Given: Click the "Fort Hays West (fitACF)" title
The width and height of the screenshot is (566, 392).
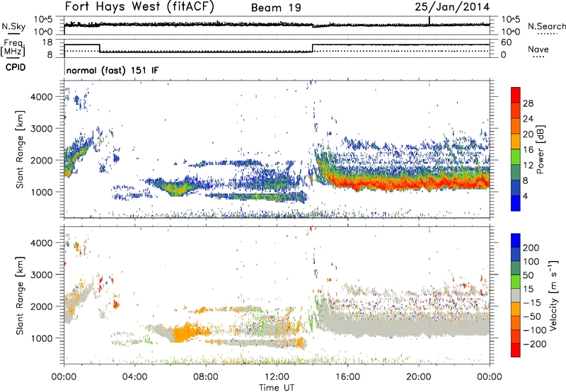Looking at the screenshot, I should tap(139, 7).
